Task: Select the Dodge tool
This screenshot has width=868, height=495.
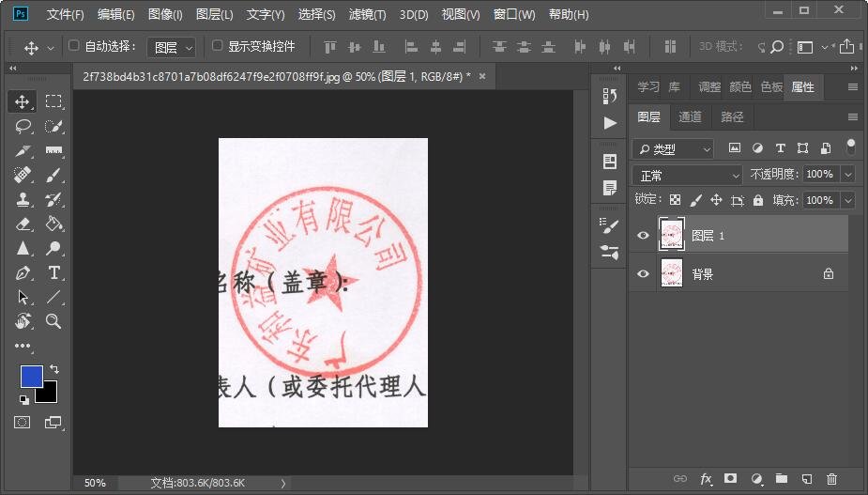Action: click(53, 248)
